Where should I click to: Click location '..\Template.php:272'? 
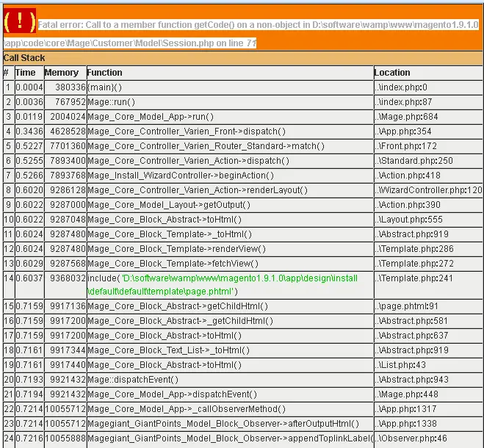point(414,264)
